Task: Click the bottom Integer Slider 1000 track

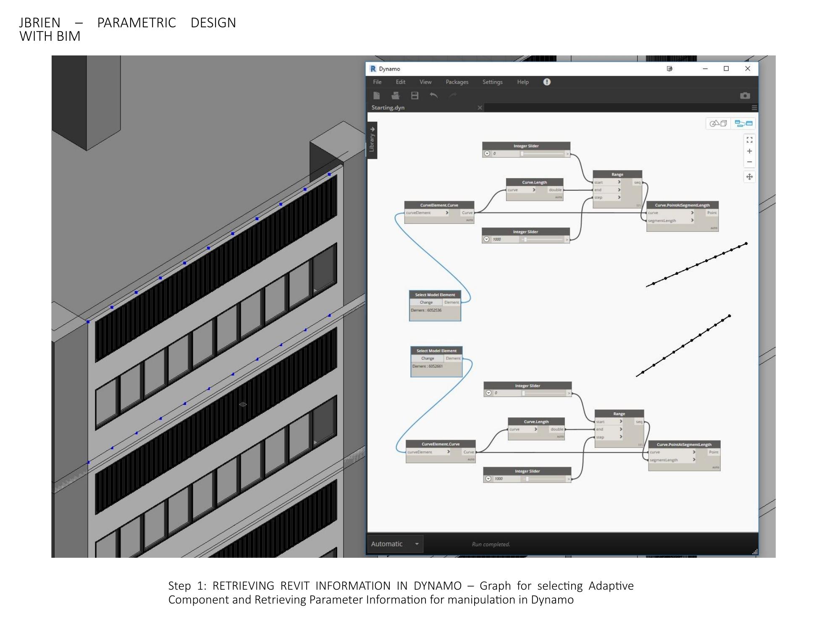Action: pyautogui.click(x=544, y=479)
